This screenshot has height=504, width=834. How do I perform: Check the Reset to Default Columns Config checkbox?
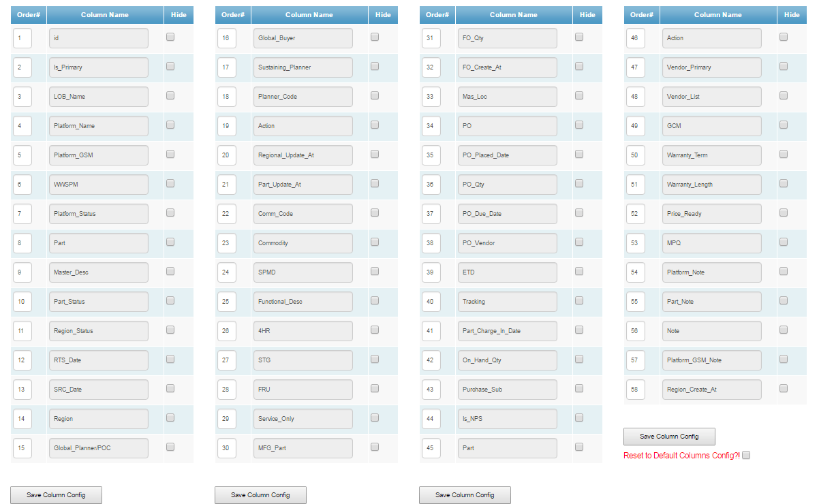[745, 456]
